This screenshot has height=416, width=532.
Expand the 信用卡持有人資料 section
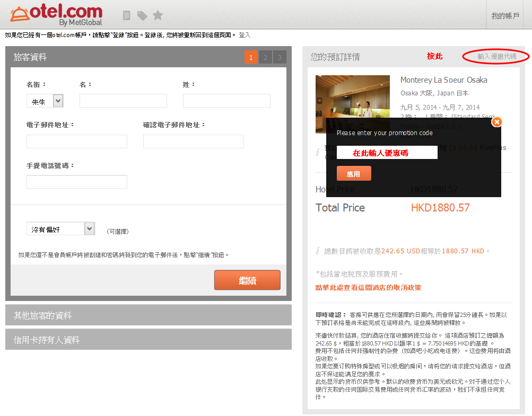click(148, 340)
